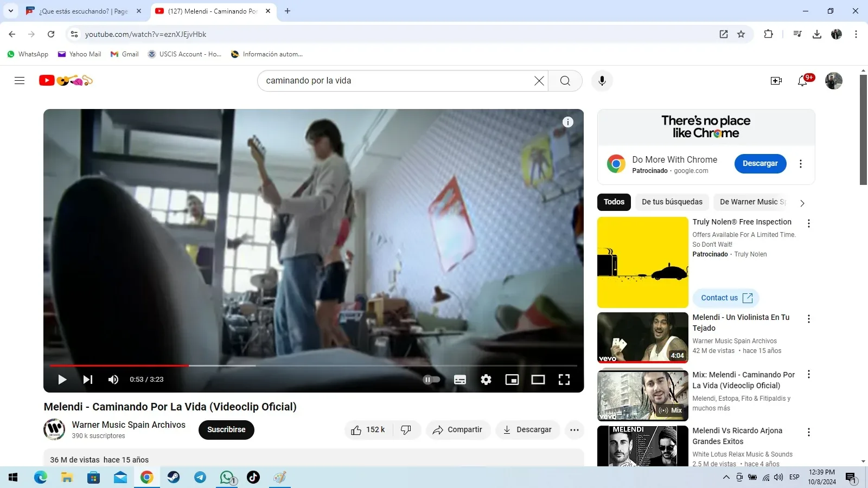Run search with the magnifier button

tap(565, 81)
